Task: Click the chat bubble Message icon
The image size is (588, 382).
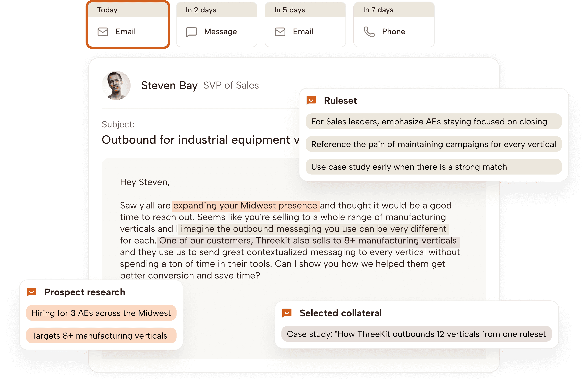Action: click(191, 32)
